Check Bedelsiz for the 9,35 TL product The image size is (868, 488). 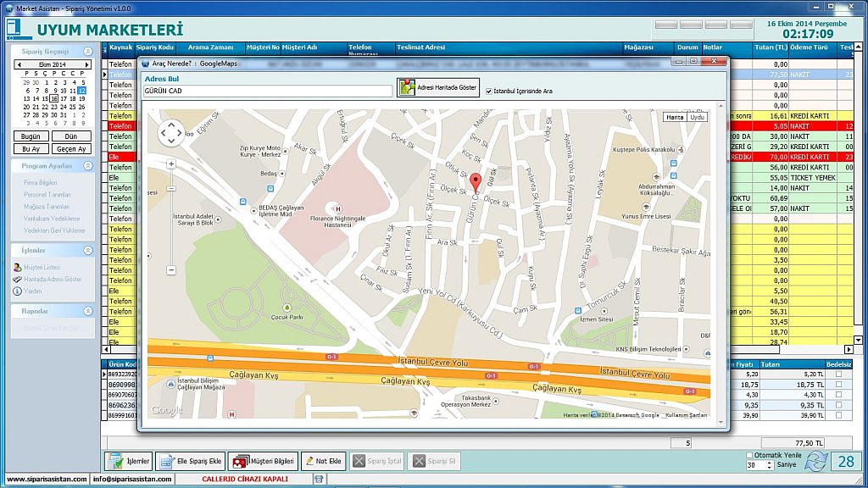[x=838, y=405]
